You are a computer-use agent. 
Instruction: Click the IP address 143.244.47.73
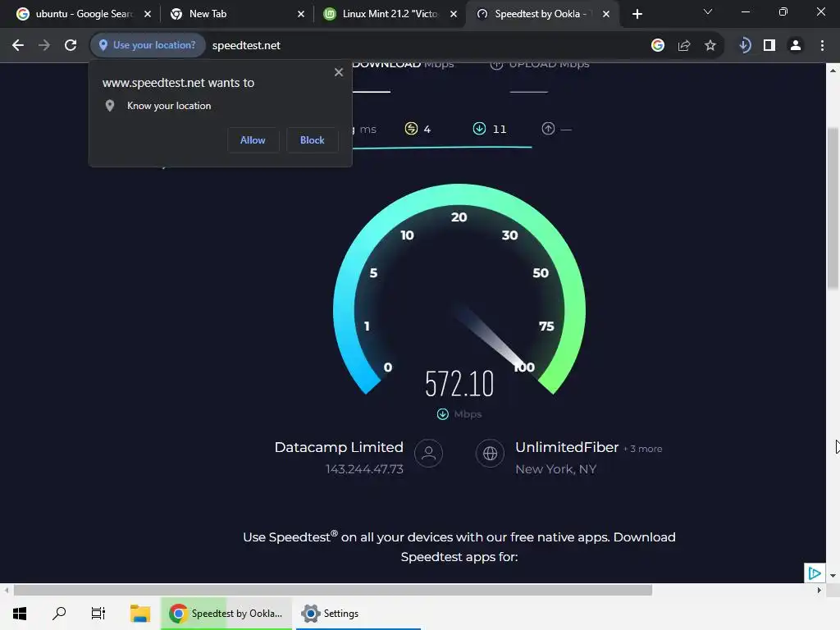pyautogui.click(x=364, y=469)
